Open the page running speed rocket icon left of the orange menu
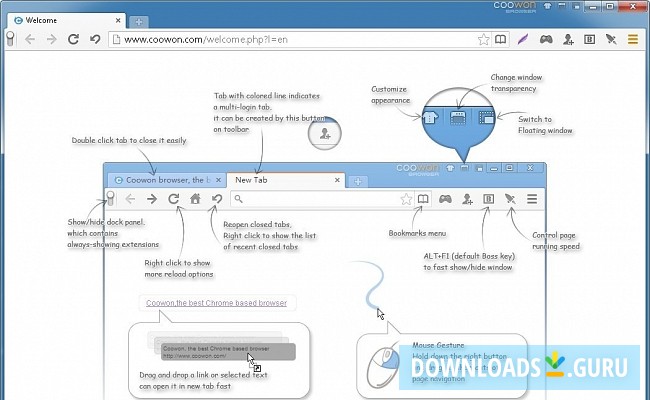This screenshot has width=650, height=400. pos(611,39)
